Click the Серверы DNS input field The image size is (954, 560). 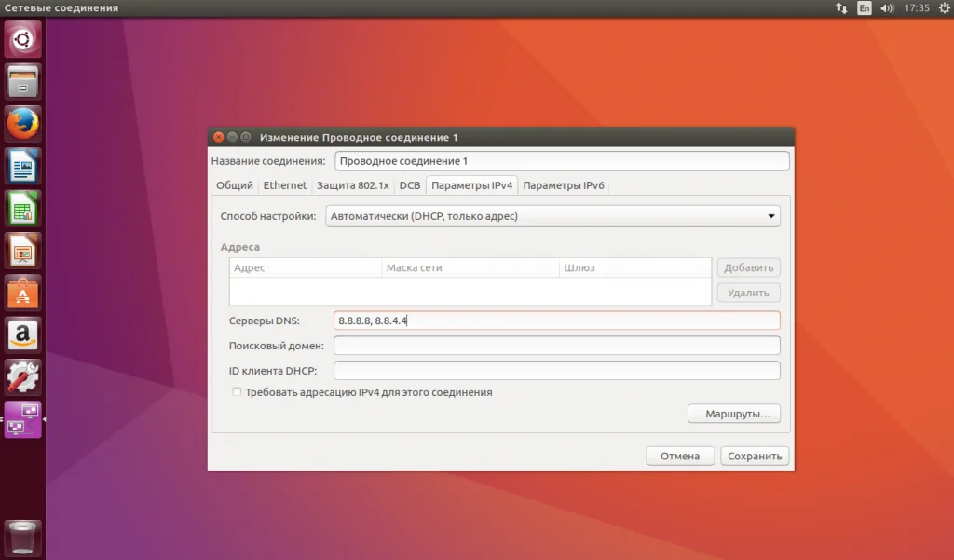pos(556,321)
